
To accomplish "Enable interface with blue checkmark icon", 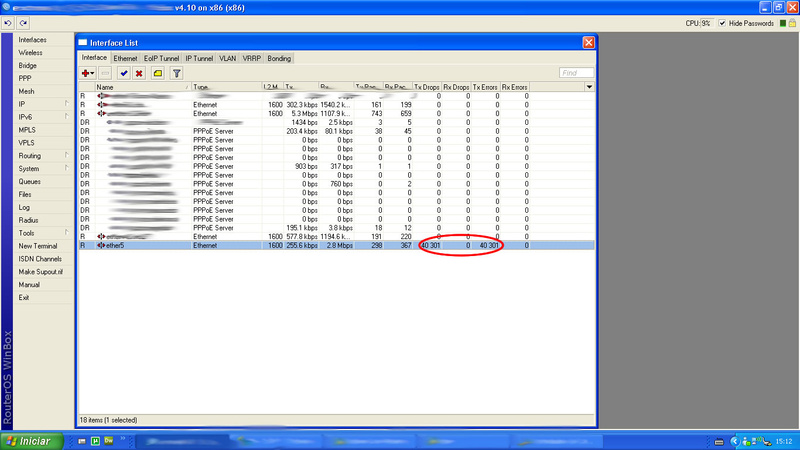I will [x=123, y=73].
